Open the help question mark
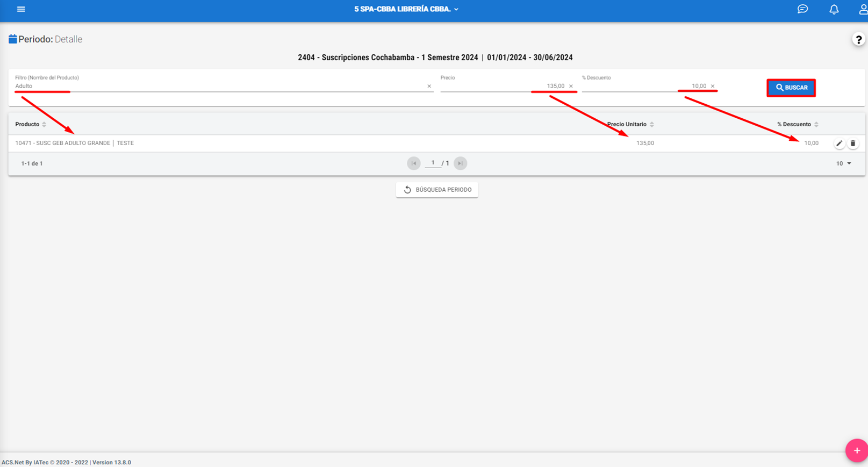The height and width of the screenshot is (467, 868). (858, 39)
